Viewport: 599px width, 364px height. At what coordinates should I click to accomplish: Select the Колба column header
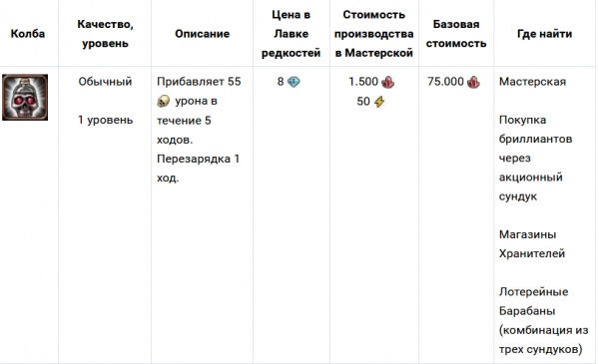point(28,34)
